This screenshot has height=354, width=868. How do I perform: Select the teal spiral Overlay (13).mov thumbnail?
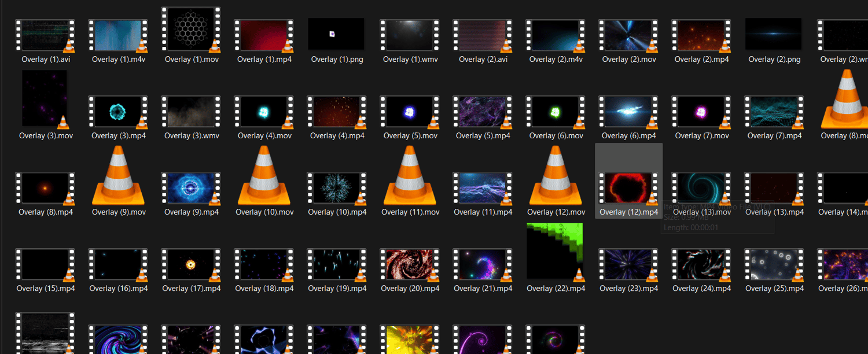coord(701,189)
